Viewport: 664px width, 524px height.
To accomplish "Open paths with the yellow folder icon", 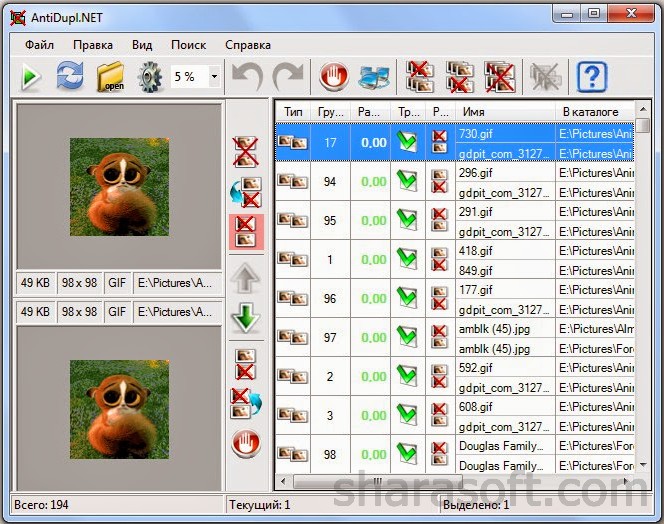I will coord(111,77).
